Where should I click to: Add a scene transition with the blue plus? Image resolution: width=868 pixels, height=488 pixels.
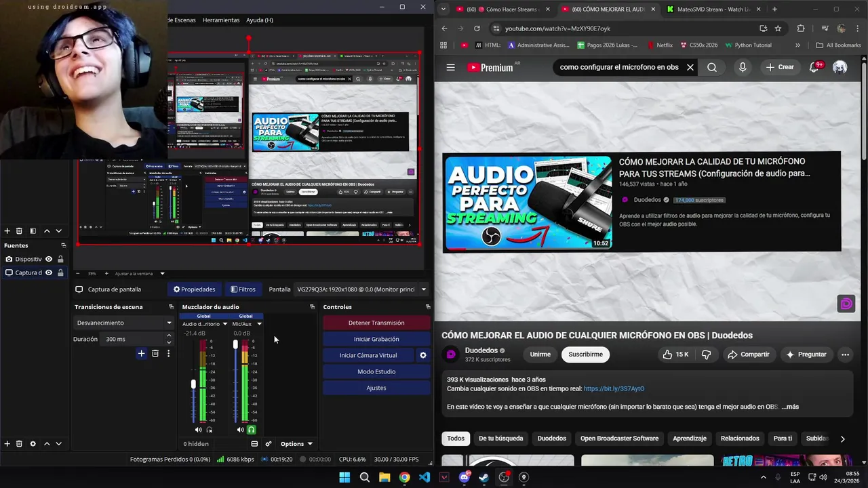coord(141,353)
